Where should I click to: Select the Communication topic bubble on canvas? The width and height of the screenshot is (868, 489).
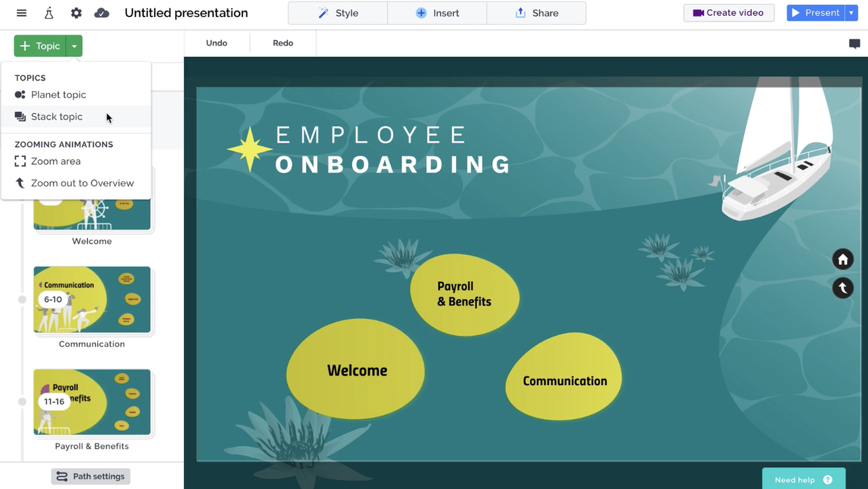[x=564, y=378]
